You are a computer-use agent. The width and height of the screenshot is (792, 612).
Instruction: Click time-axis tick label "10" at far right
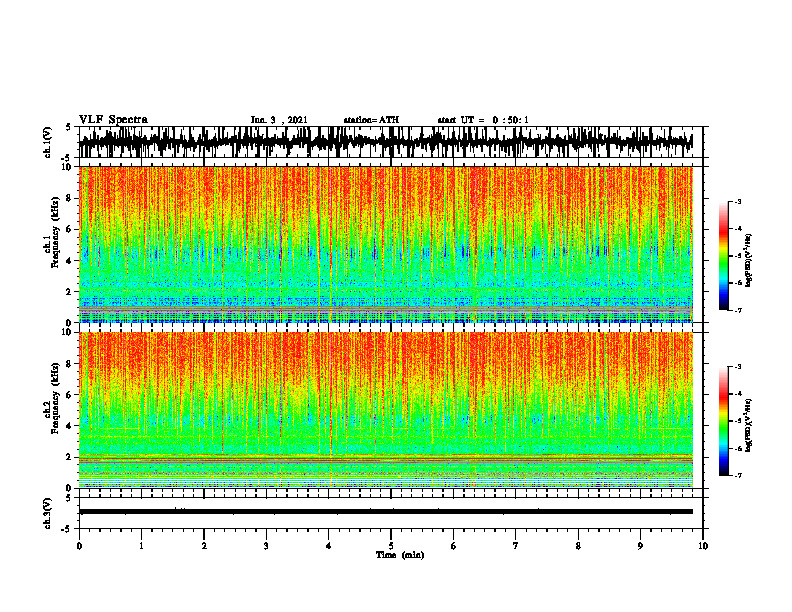(x=703, y=546)
